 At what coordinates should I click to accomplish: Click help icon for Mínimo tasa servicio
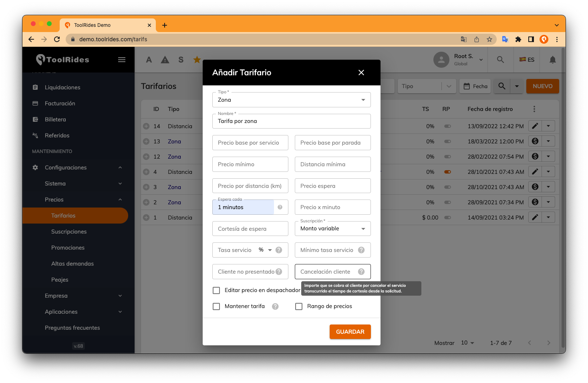point(361,250)
